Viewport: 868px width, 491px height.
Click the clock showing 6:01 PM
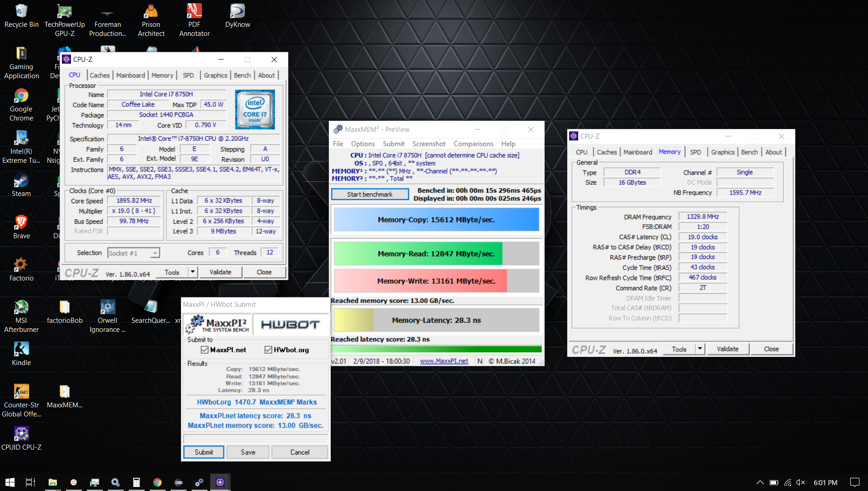coord(826,482)
